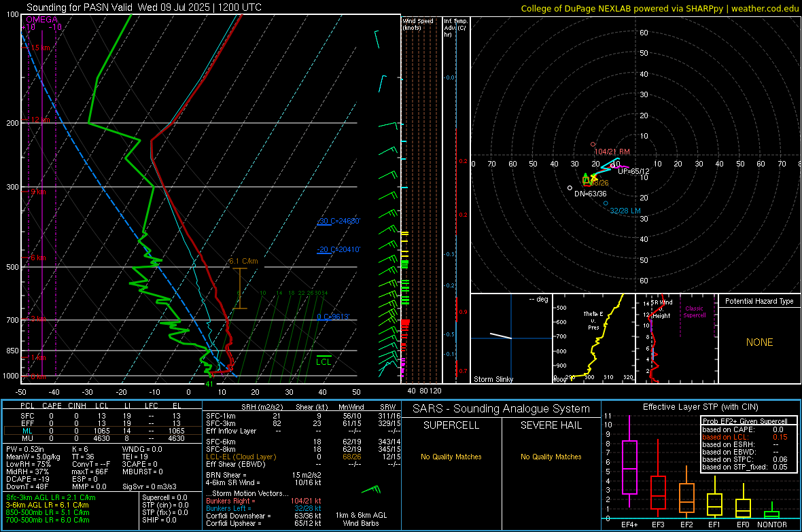Click the CAPE column header in parcel table

(x=52, y=406)
